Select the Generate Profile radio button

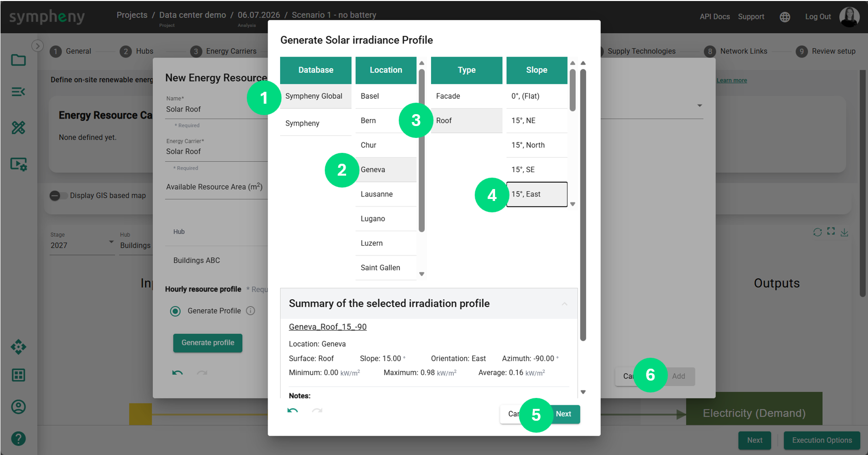175,311
